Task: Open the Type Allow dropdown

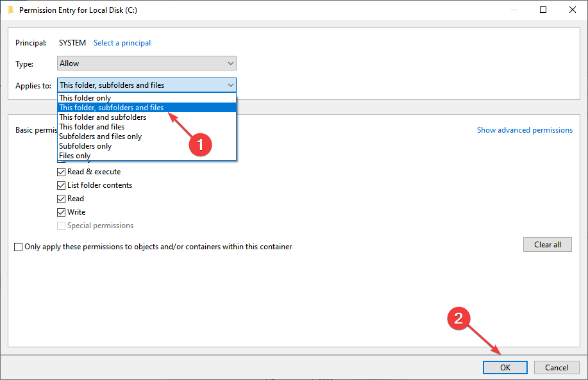Action: point(147,63)
